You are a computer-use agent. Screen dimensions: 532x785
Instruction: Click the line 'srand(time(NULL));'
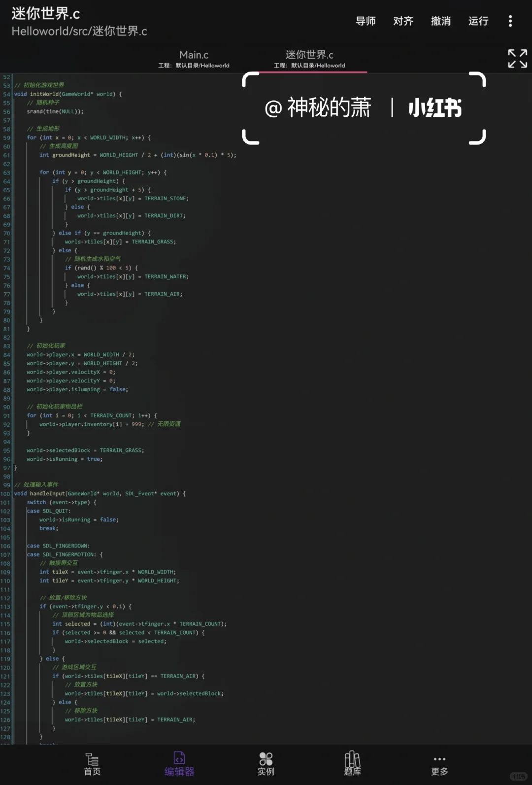click(55, 111)
